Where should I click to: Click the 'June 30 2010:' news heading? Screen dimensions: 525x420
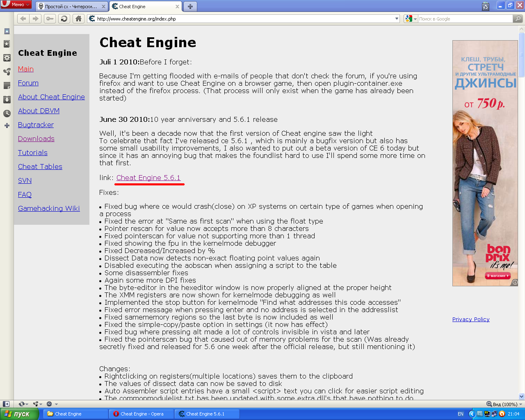125,119
